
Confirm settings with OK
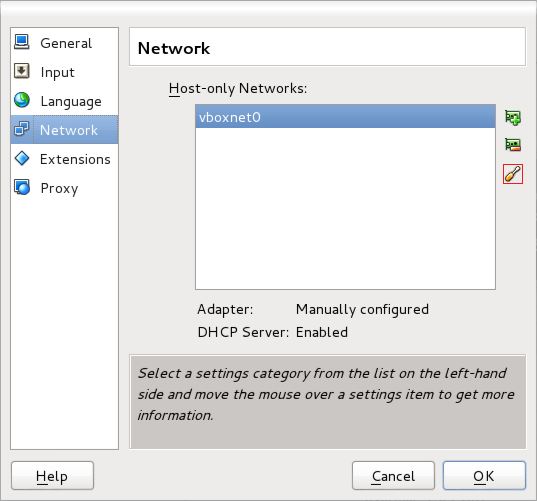click(484, 476)
